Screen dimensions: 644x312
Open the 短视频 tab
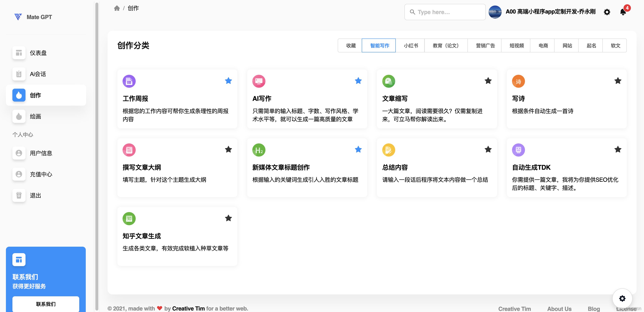click(516, 46)
